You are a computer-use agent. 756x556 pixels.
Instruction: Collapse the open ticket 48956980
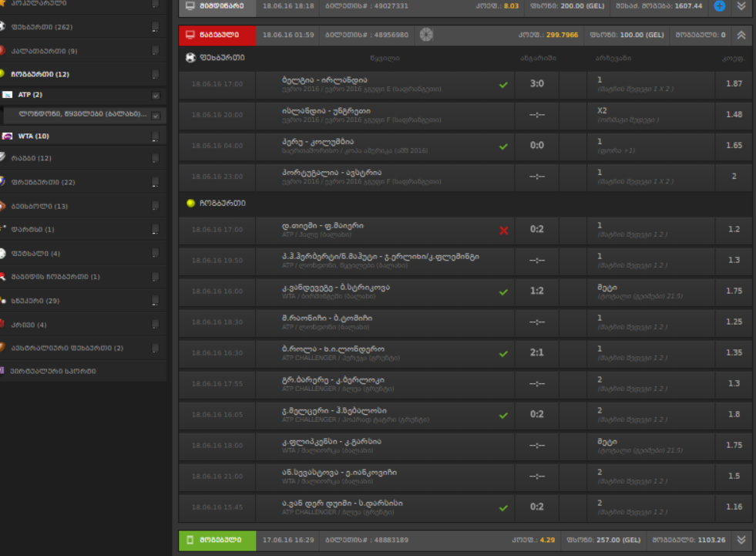click(741, 35)
